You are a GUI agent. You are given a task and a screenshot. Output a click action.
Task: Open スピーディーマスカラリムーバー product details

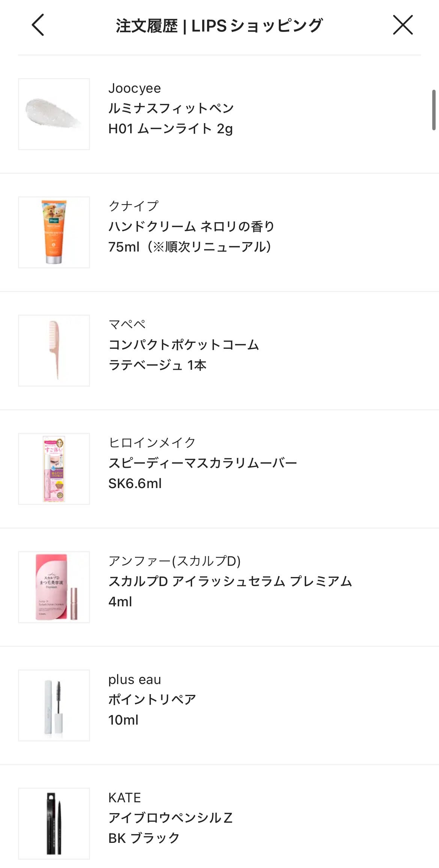[x=203, y=463]
